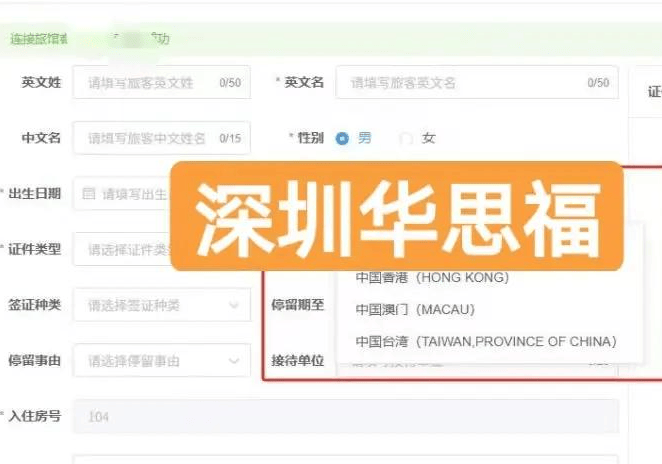Select the 女 radio button
Screen dimensions: 662x464
pyautogui.click(x=406, y=138)
